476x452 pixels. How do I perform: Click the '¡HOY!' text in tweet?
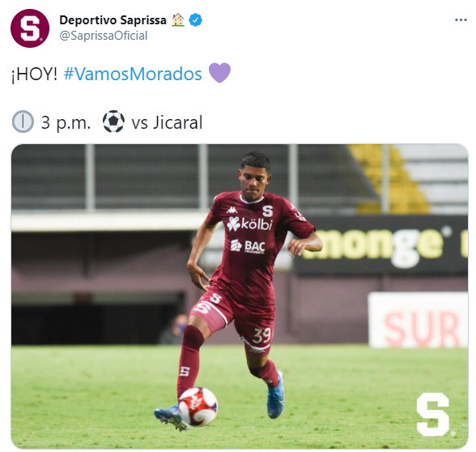click(x=34, y=74)
